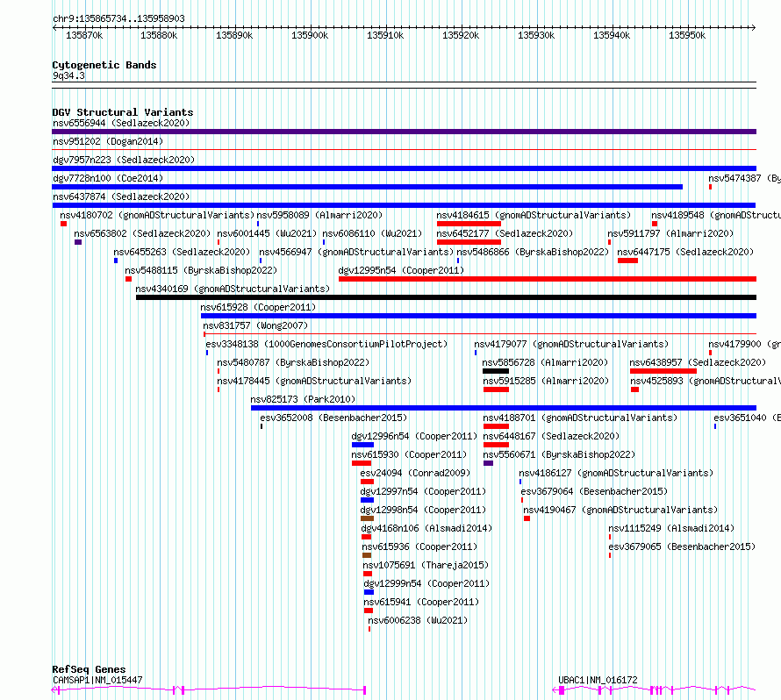The height and width of the screenshot is (700, 781).
Task: Open nsv4189548 variant label
Action: click(716, 215)
